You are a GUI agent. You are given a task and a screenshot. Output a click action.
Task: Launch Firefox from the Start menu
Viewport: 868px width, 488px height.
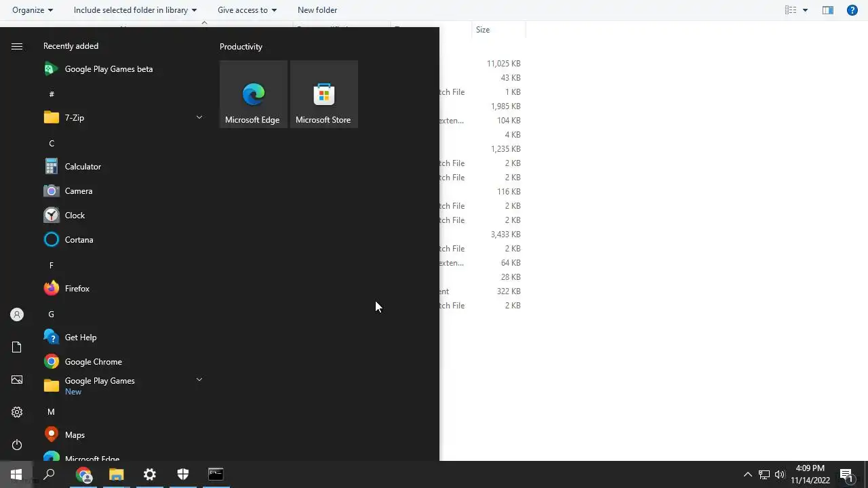tap(122, 289)
